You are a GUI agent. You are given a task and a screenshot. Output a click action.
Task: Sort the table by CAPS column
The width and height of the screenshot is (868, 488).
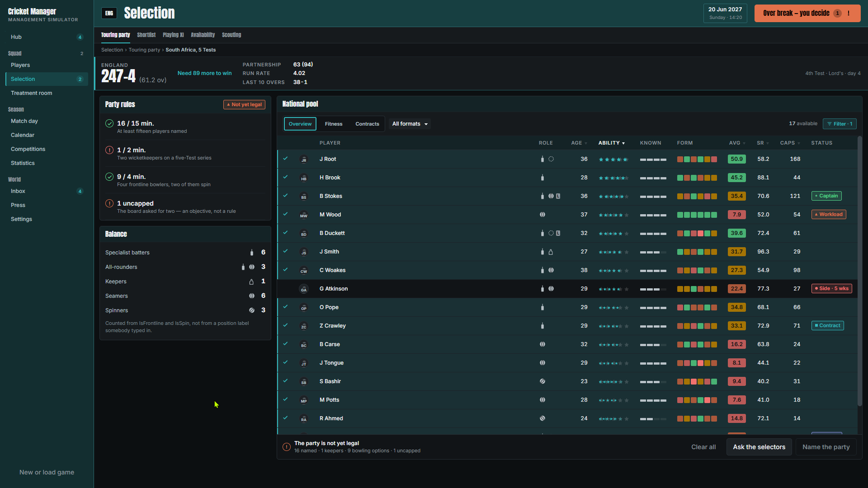pos(790,143)
